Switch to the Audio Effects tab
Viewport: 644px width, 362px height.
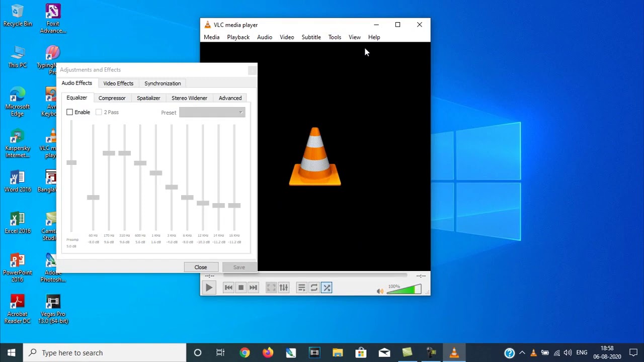tap(77, 83)
